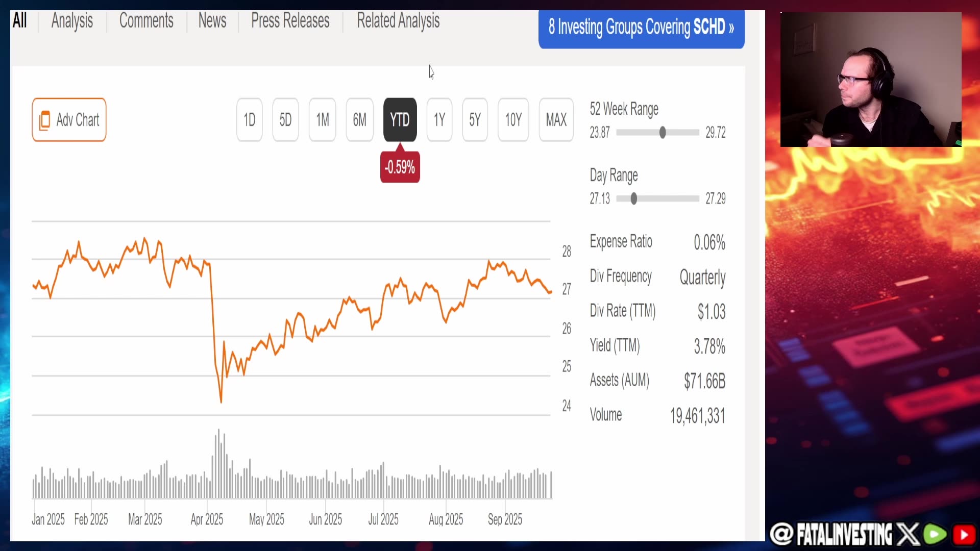Click the YouTube logo in the overlay
The image size is (980, 551).
click(964, 534)
